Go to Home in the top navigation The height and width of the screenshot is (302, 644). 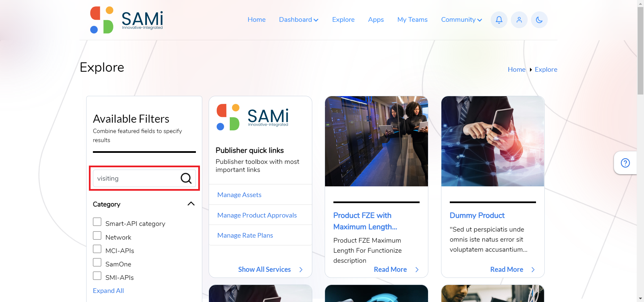pos(257,20)
